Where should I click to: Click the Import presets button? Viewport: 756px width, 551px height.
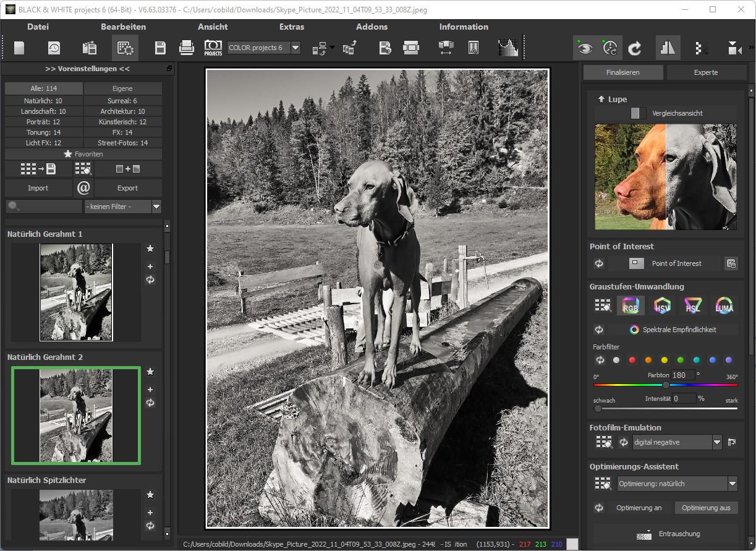38,188
